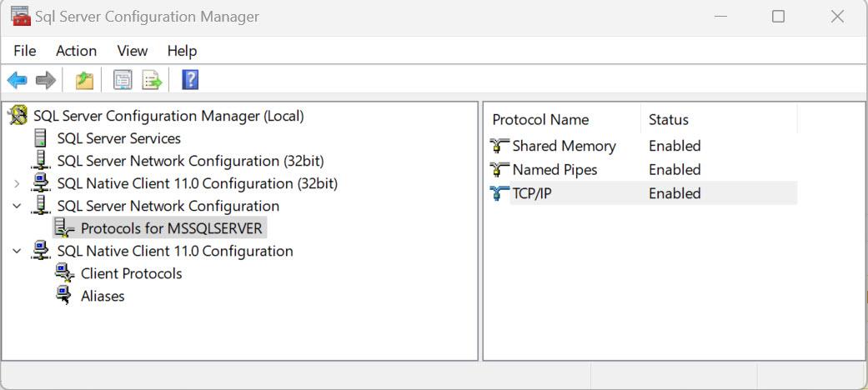868x390 pixels.
Task: Open the File menu
Action: click(25, 51)
